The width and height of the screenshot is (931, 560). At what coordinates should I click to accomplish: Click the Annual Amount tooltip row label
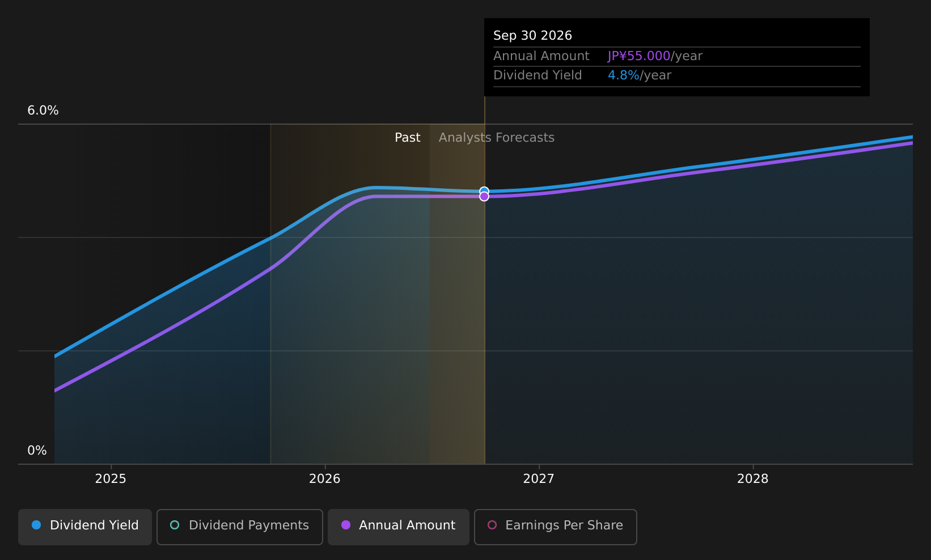coord(541,56)
